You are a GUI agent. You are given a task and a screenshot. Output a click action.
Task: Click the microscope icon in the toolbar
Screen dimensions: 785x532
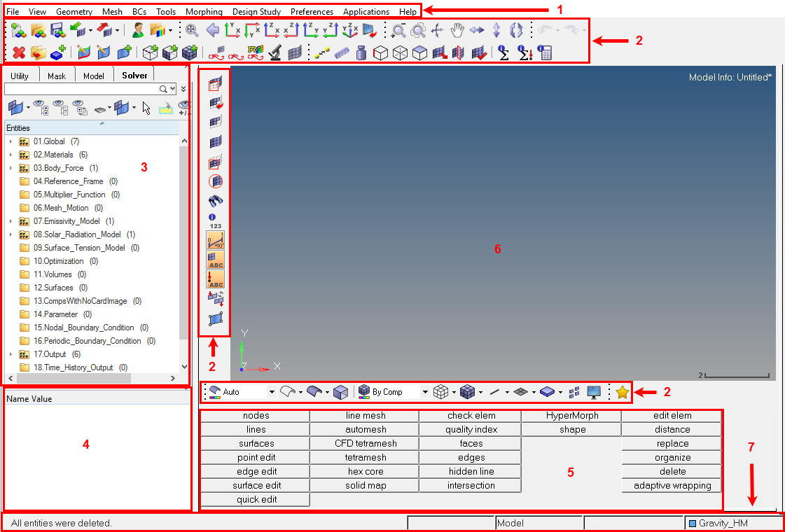tap(276, 52)
